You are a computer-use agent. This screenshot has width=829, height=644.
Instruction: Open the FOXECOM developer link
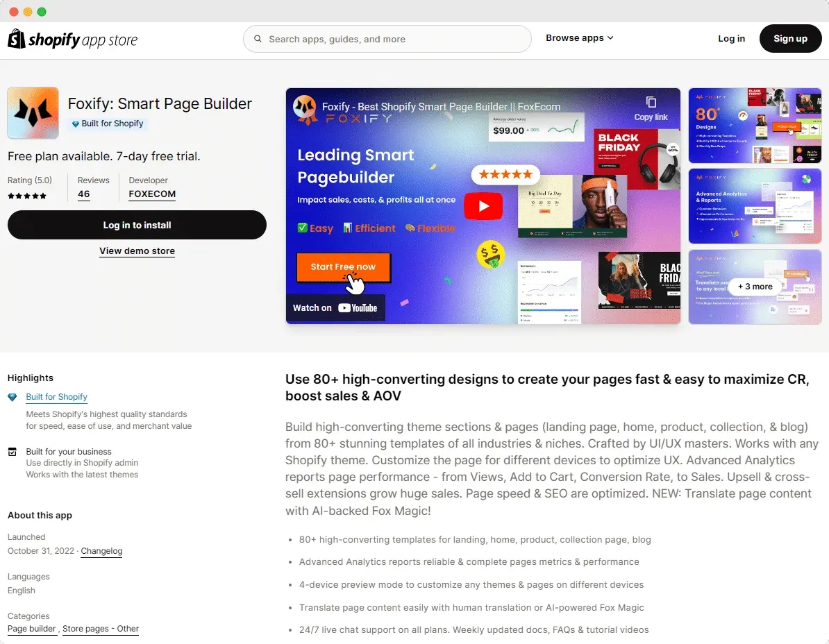(152, 194)
